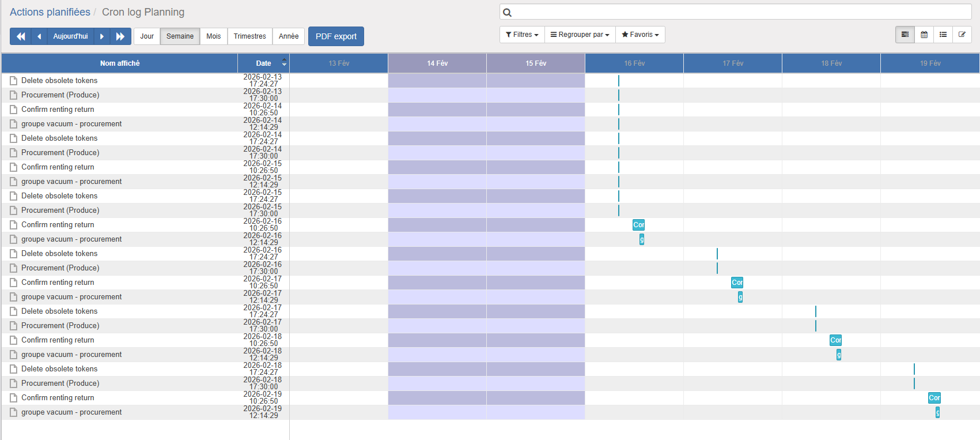The image size is (980, 440).
Task: Select the Jour time scale
Action: (x=147, y=36)
